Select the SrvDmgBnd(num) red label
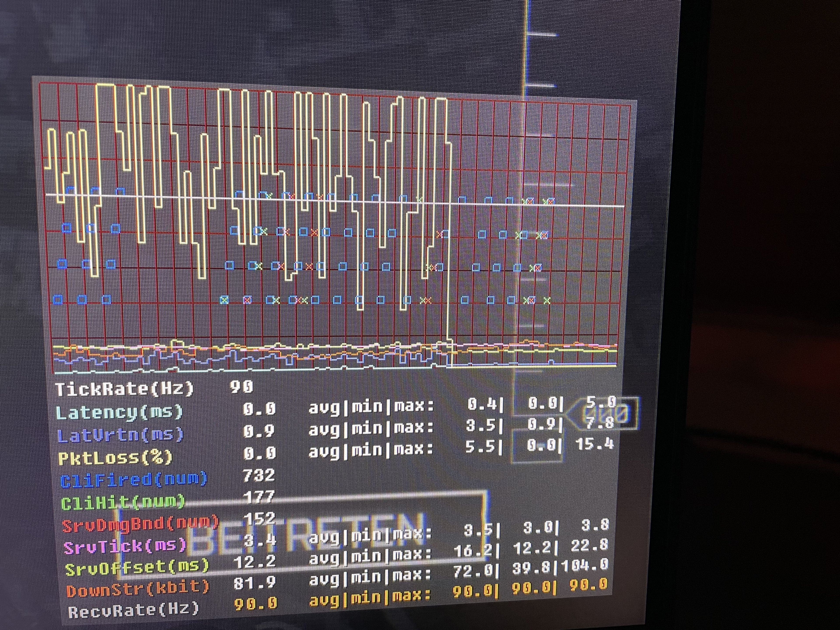Viewport: 840px width, 630px height. click(x=140, y=525)
